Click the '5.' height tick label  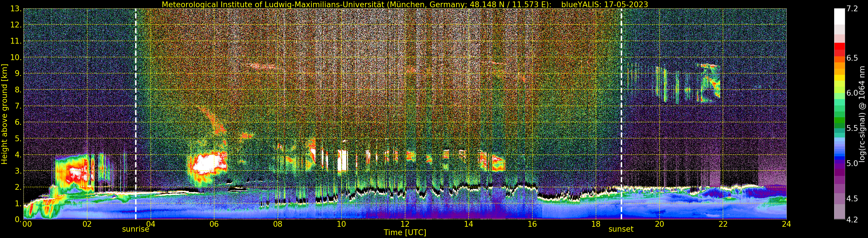point(18,138)
